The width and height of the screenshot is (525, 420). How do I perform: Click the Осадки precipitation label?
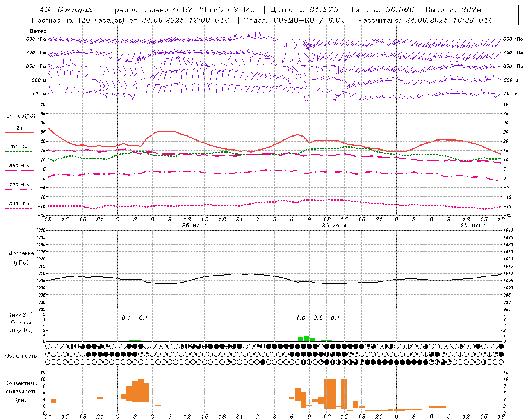(21, 323)
